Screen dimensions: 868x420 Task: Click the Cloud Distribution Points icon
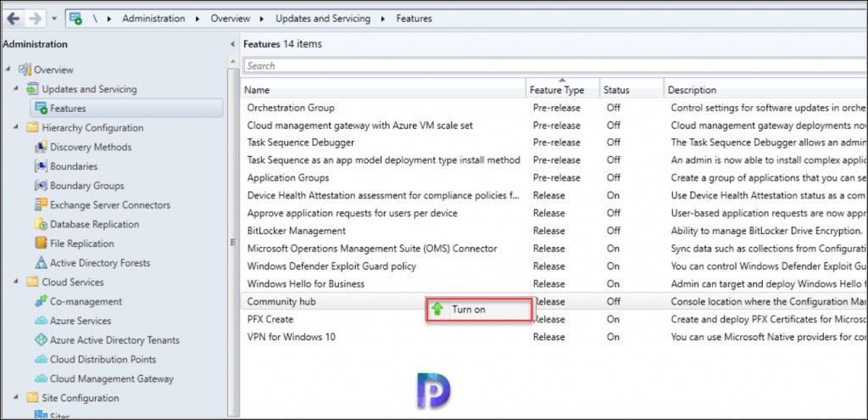tap(41, 359)
